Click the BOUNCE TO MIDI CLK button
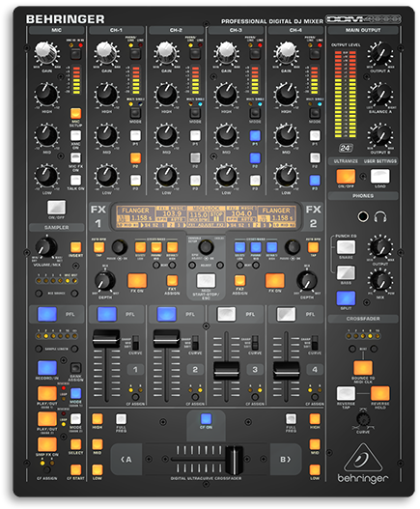Screen dimensions: 420x509 point(362,368)
